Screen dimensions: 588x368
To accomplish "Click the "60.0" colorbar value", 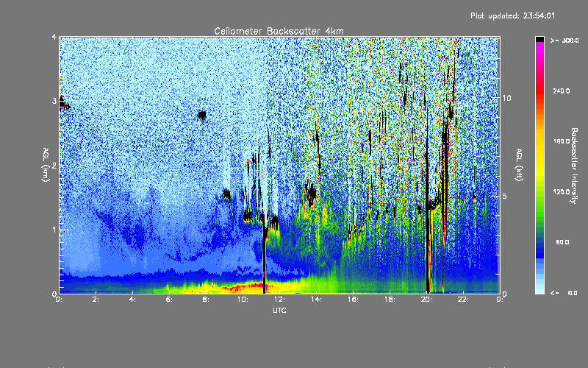I will [x=562, y=242].
